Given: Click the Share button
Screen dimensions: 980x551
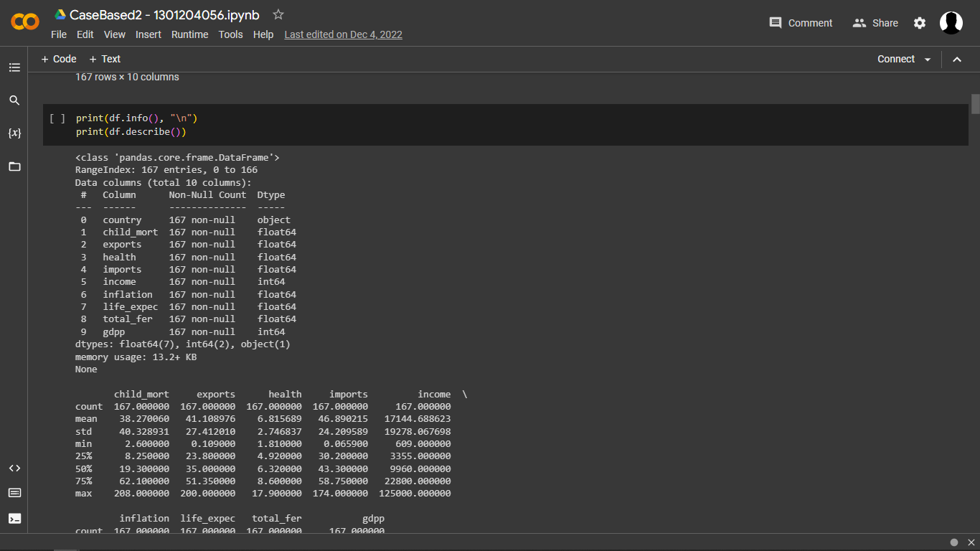Looking at the screenshot, I should 875,23.
